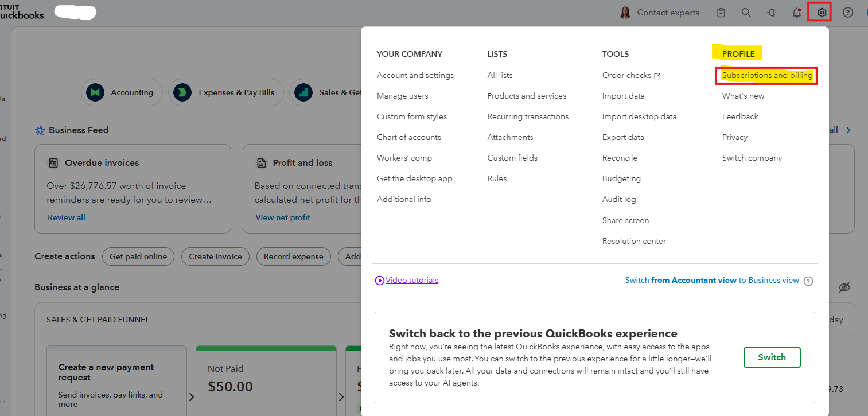
Task: Open Subscriptions and billing
Action: (x=767, y=75)
